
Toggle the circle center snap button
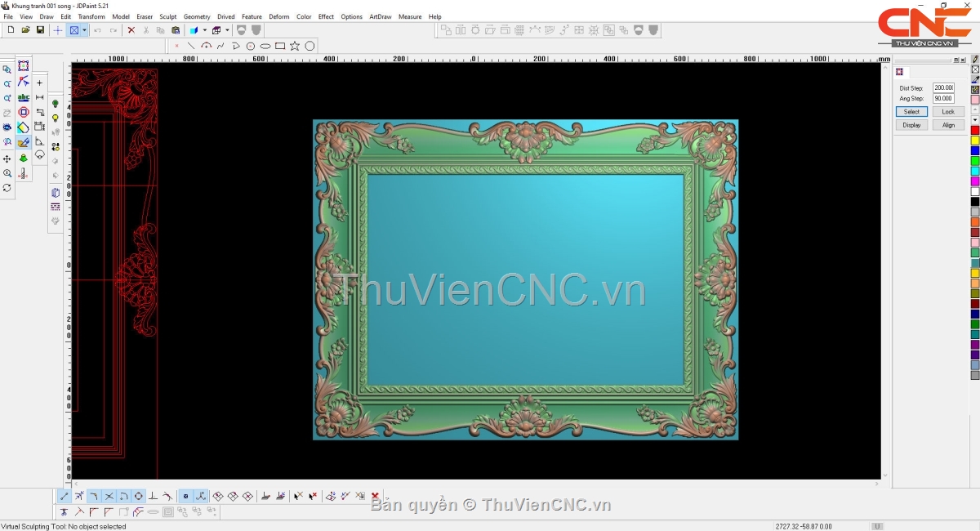click(139, 496)
